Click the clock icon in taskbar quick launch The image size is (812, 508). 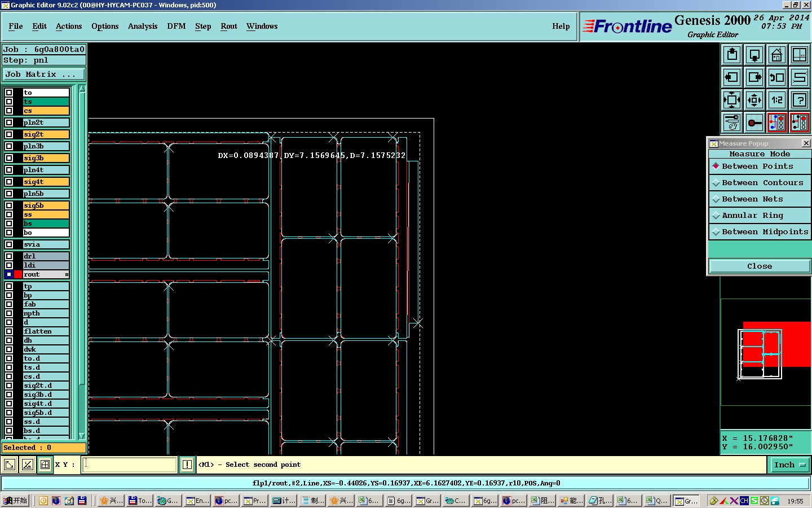click(x=43, y=500)
